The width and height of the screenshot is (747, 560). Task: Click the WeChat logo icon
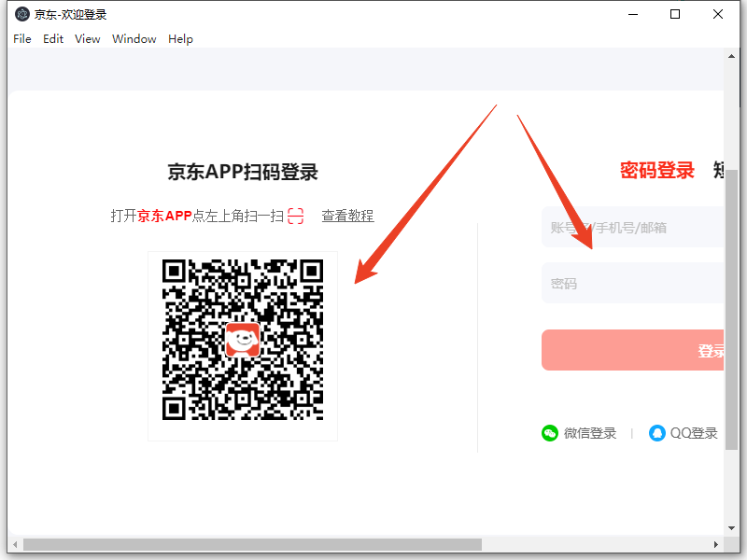(550, 433)
